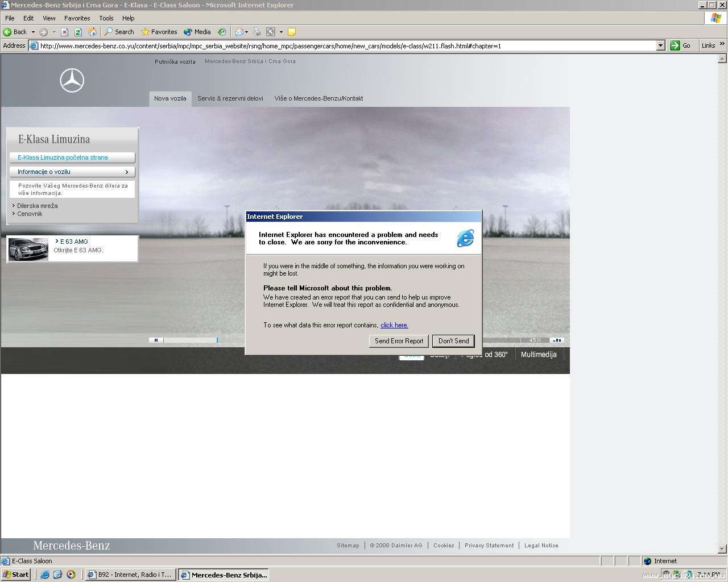Image resolution: width=728 pixels, height=582 pixels.
Task: Open the Back history dropdown arrow
Action: 33,32
